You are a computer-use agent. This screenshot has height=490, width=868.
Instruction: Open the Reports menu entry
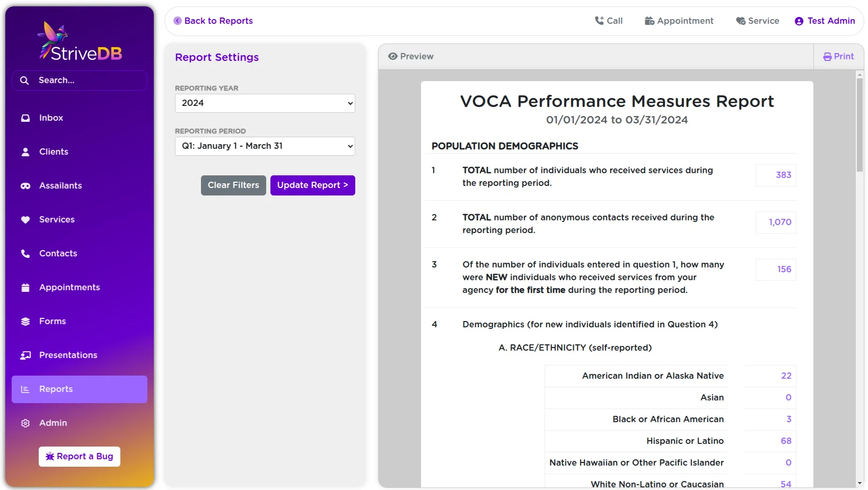[x=55, y=389]
